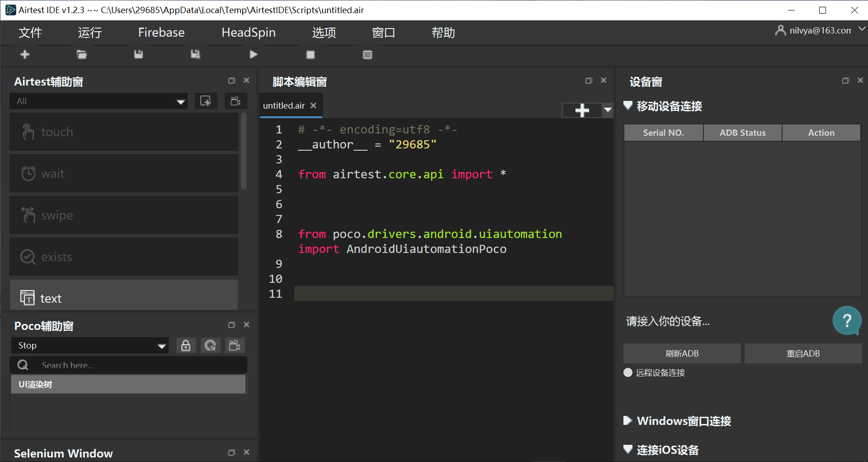The height and width of the screenshot is (462, 868).
Task: Close the 脚本编辑窗 panel
Action: (x=604, y=81)
